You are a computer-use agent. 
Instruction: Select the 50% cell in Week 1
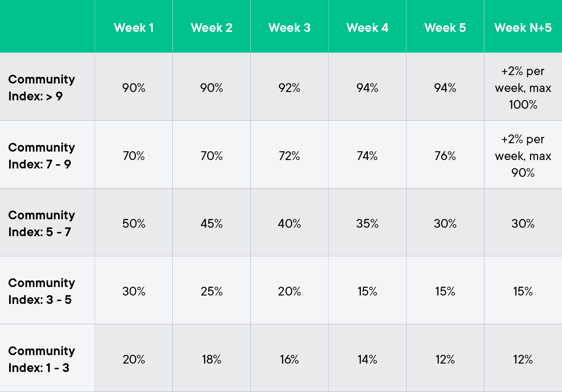(134, 224)
